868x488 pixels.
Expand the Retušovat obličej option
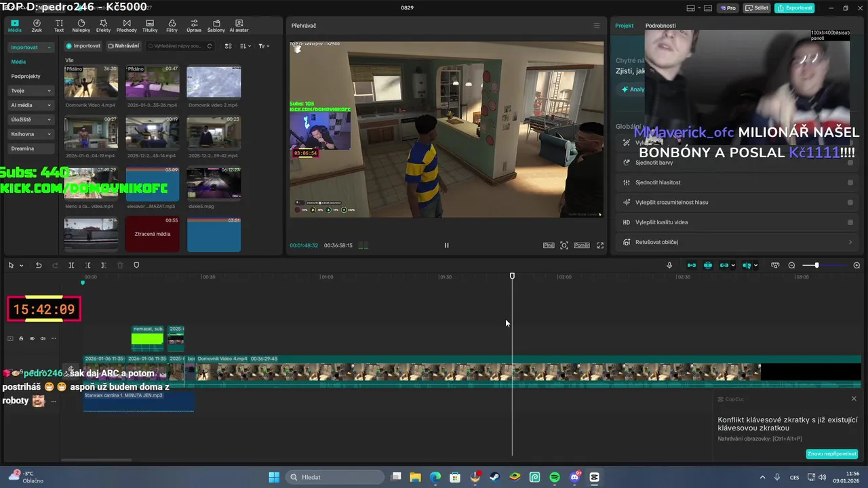(x=850, y=242)
